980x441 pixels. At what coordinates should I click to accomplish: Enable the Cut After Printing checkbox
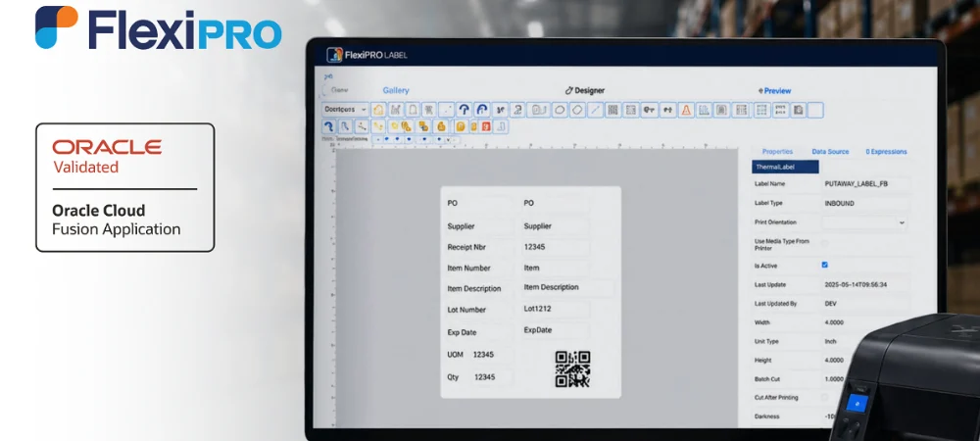pos(824,397)
